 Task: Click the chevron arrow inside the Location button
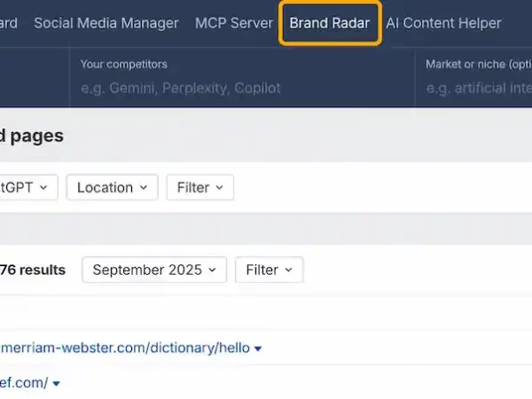pyautogui.click(x=142, y=188)
